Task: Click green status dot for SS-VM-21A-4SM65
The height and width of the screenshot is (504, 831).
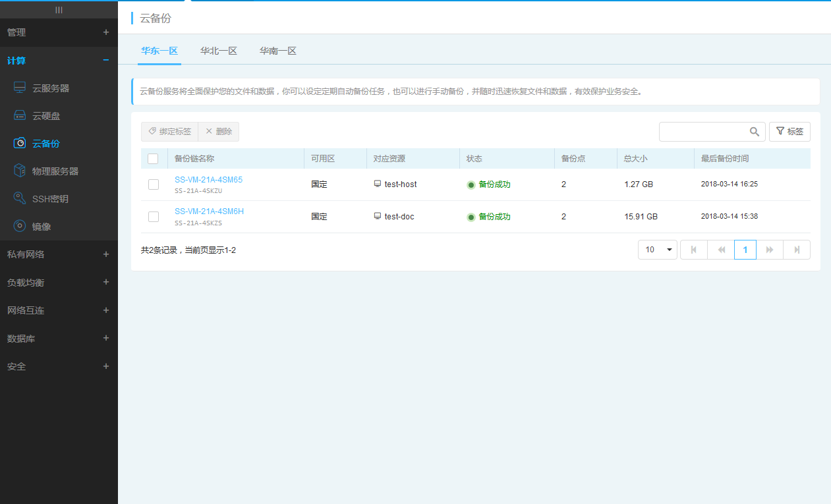Action: coord(471,184)
